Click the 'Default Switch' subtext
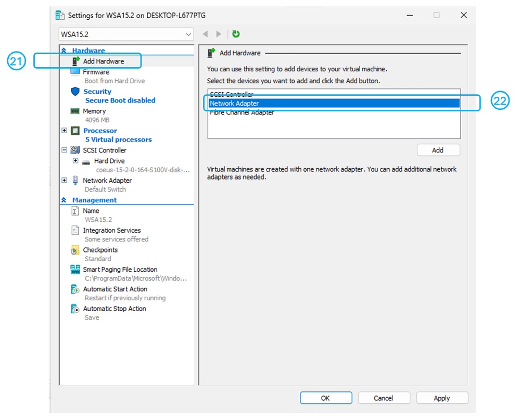The image size is (520, 420). (x=105, y=189)
